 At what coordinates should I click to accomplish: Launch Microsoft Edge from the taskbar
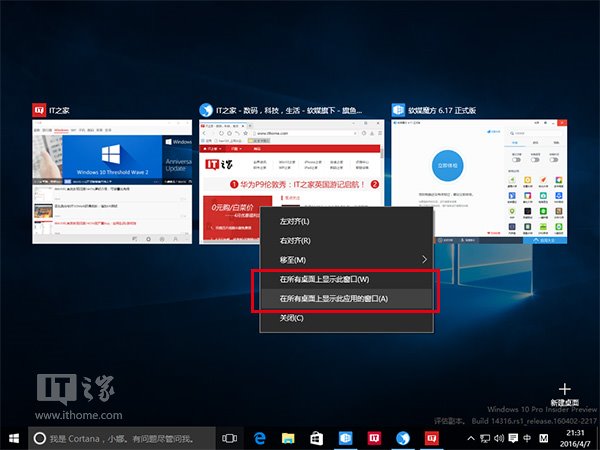260,438
